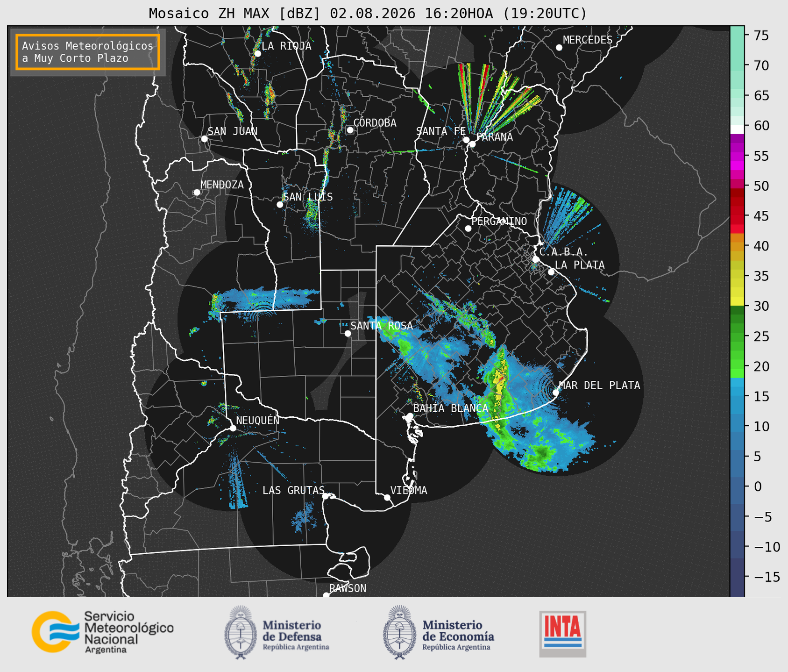Click the magenta 55 dBZ colorbar segment
The image size is (788, 672).
737,157
